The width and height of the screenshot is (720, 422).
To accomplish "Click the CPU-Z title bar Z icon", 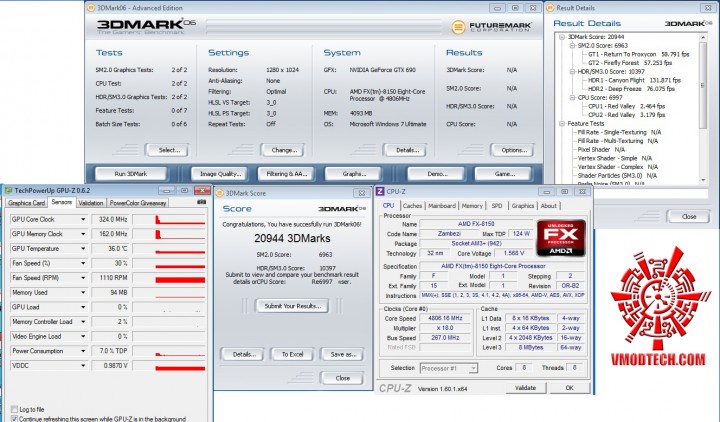I will [380, 191].
